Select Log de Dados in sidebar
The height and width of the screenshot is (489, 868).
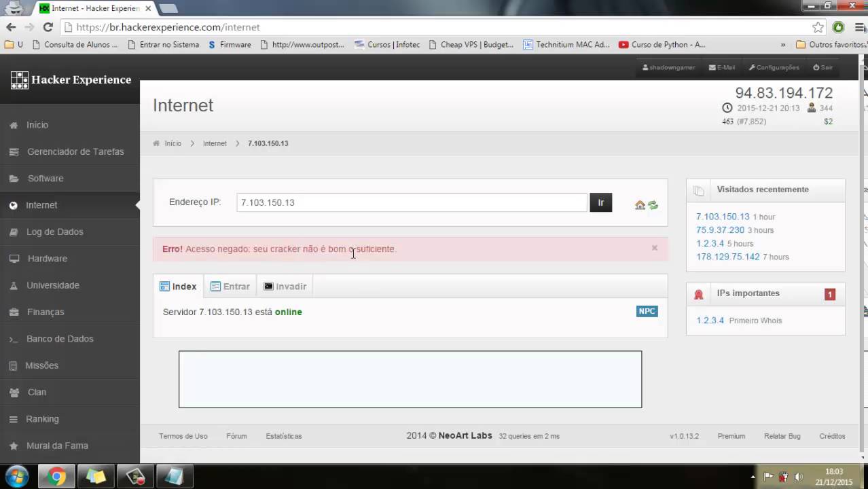click(x=54, y=232)
